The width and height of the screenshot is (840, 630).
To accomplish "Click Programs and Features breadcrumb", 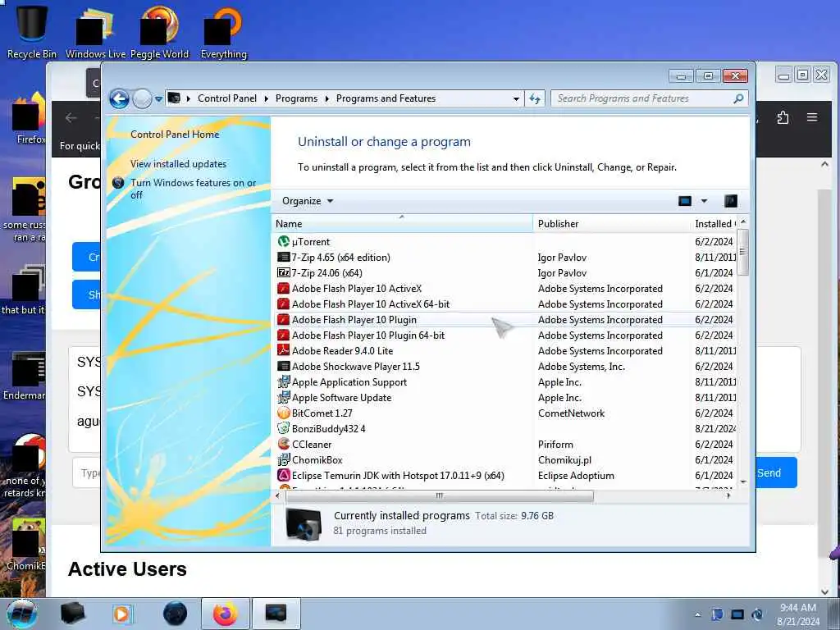I will pyautogui.click(x=386, y=98).
